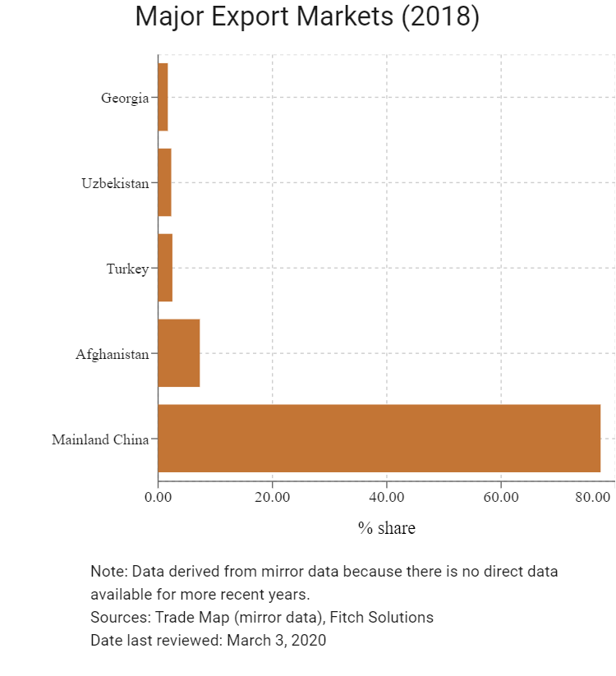616x676 pixels.
Task: Click the mirror data note text
Action: coord(324,582)
